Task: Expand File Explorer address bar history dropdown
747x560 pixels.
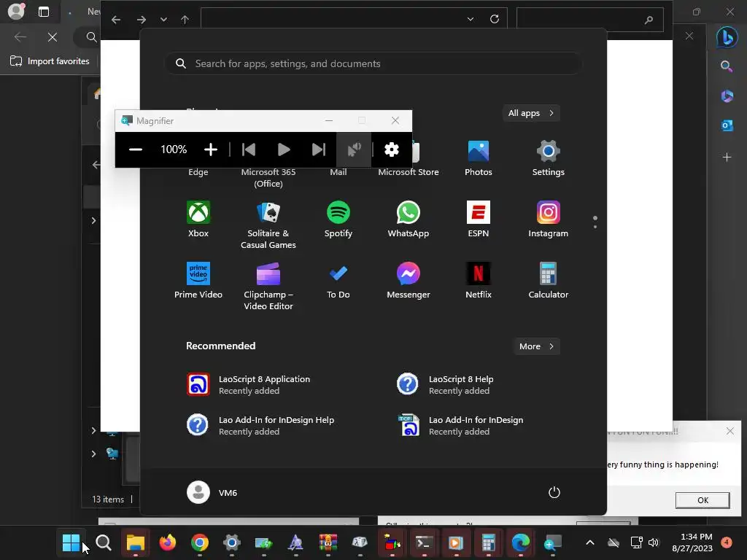Action: (x=471, y=19)
